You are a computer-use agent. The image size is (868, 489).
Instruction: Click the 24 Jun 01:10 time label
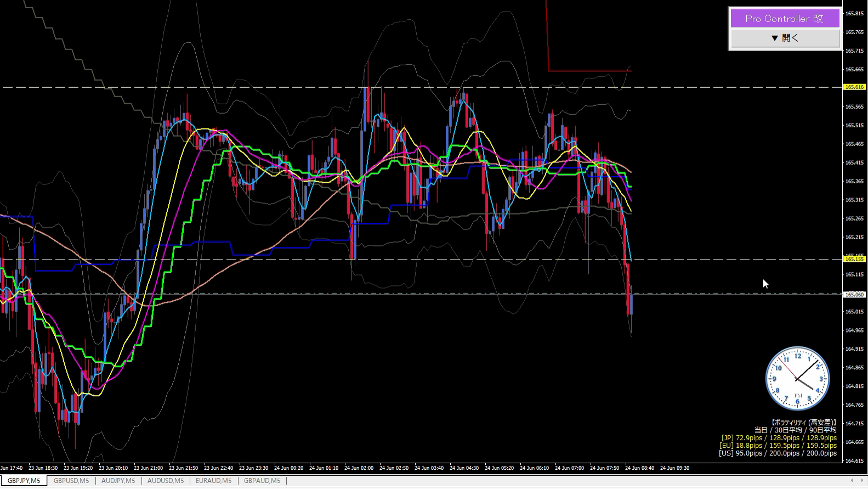pos(324,468)
